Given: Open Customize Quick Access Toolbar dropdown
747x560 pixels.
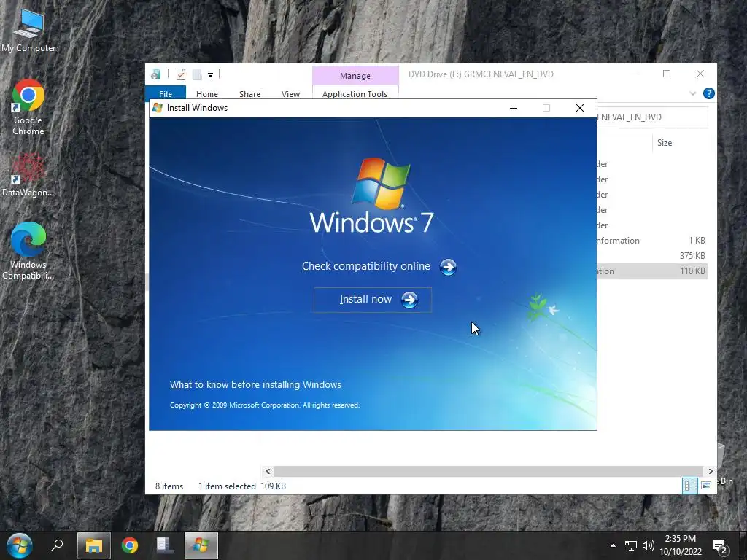Looking at the screenshot, I should (210, 75).
